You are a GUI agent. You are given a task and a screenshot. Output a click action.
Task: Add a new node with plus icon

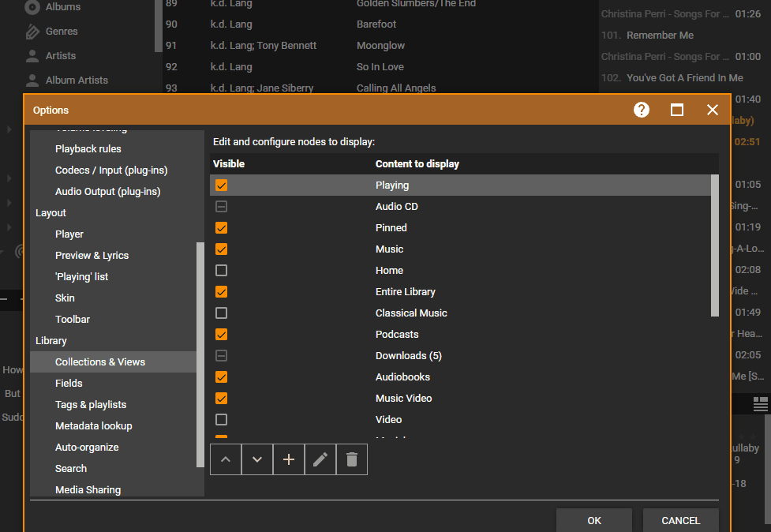tap(289, 459)
